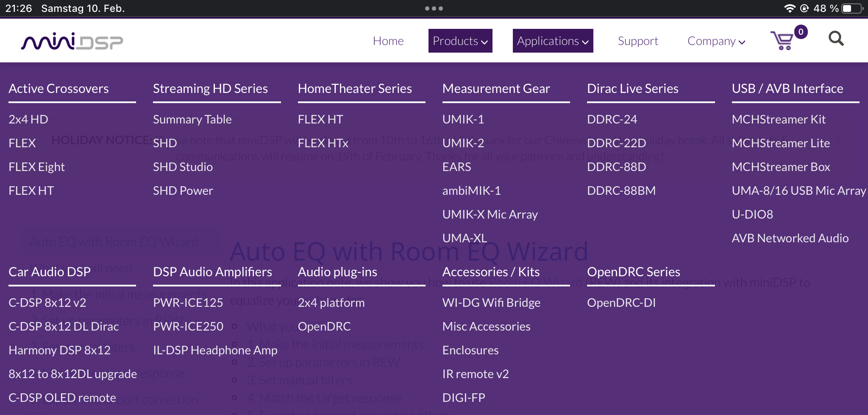This screenshot has width=868, height=415.
Task: Open UMA-8/16 USB Mic Array link
Action: coord(799,191)
